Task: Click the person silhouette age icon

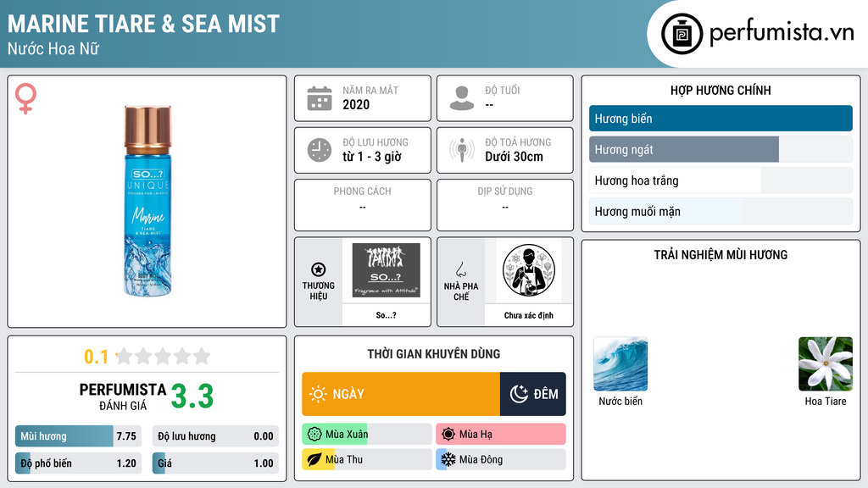Action: tap(462, 98)
